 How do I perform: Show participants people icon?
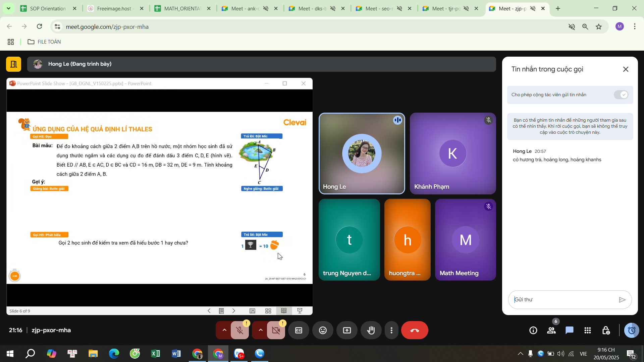[551, 330]
